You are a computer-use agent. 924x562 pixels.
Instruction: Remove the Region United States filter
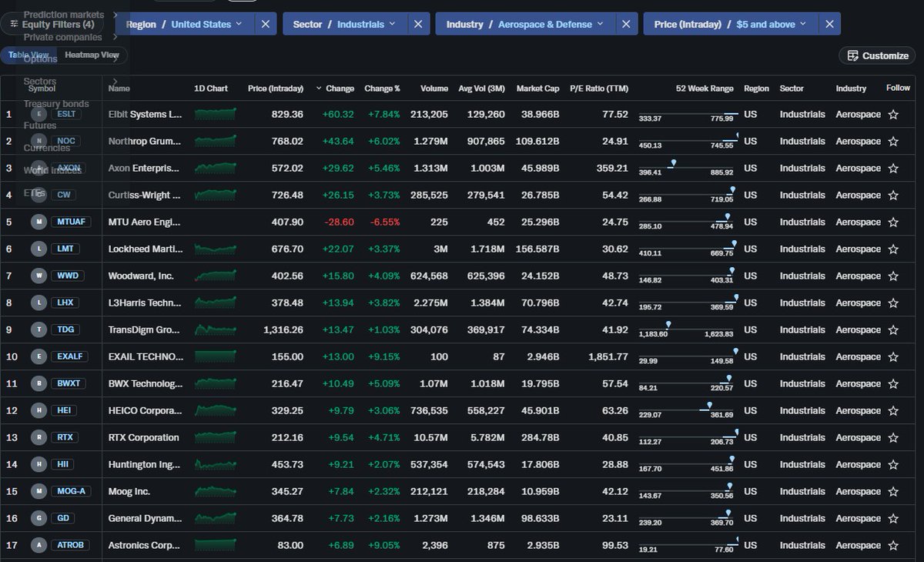pos(265,24)
